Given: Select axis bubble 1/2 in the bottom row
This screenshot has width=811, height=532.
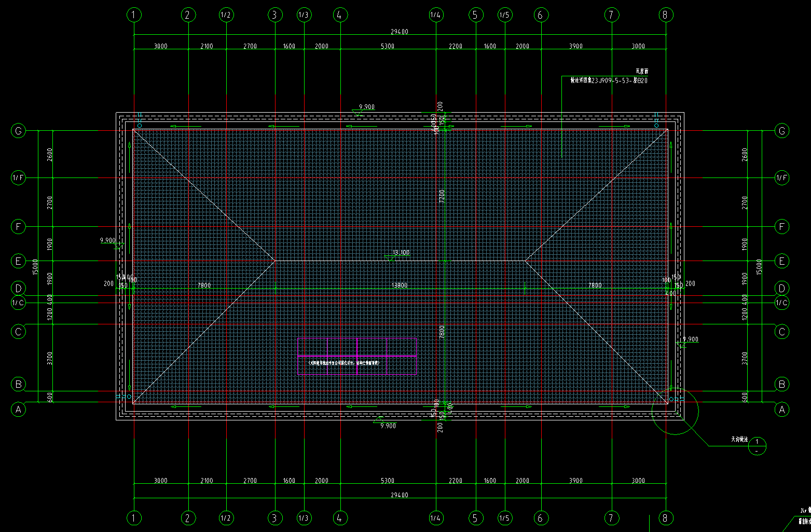Looking at the screenshot, I should (x=226, y=517).
